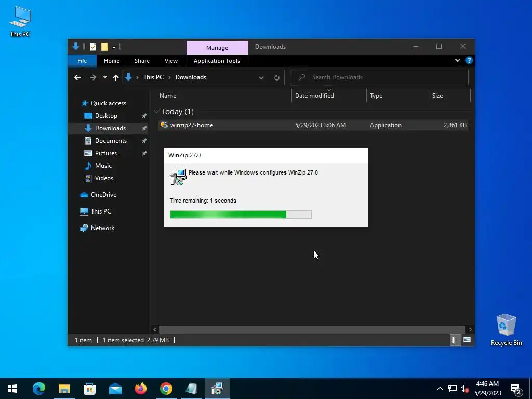Screen dimensions: 532x399
Task: Click the winzip27-home file icon
Action: coord(164,125)
